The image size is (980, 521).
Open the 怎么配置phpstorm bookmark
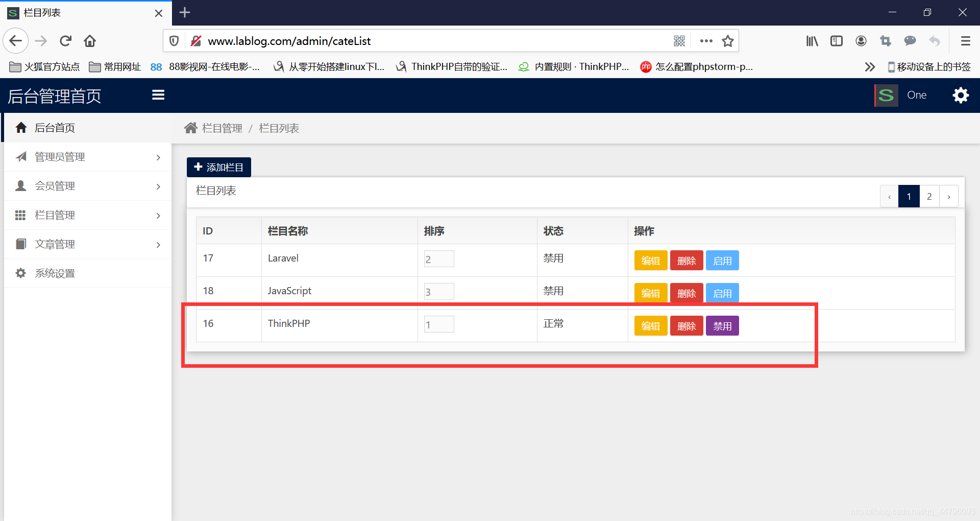pos(697,67)
